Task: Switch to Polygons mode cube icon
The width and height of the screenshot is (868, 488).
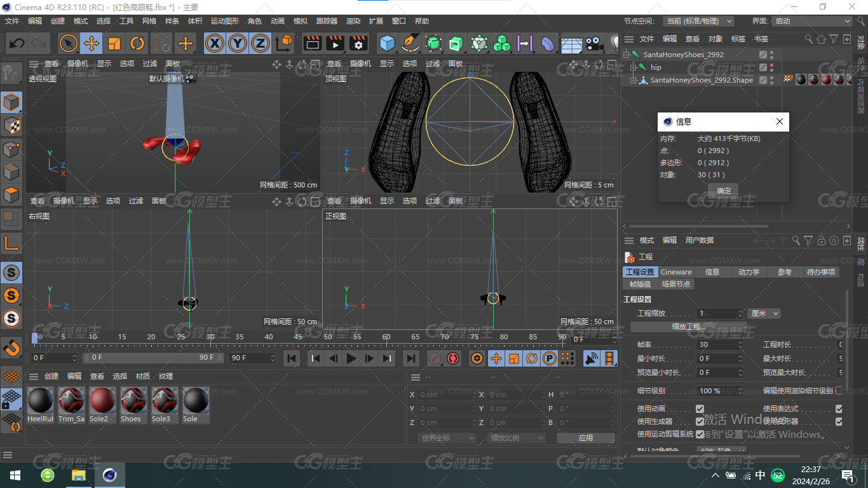Action: [11, 195]
